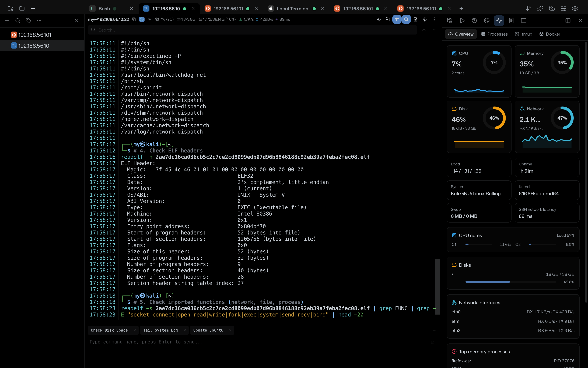This screenshot has width=588, height=368.
Task: Open the notebook panel icon
Action: pos(511,21)
